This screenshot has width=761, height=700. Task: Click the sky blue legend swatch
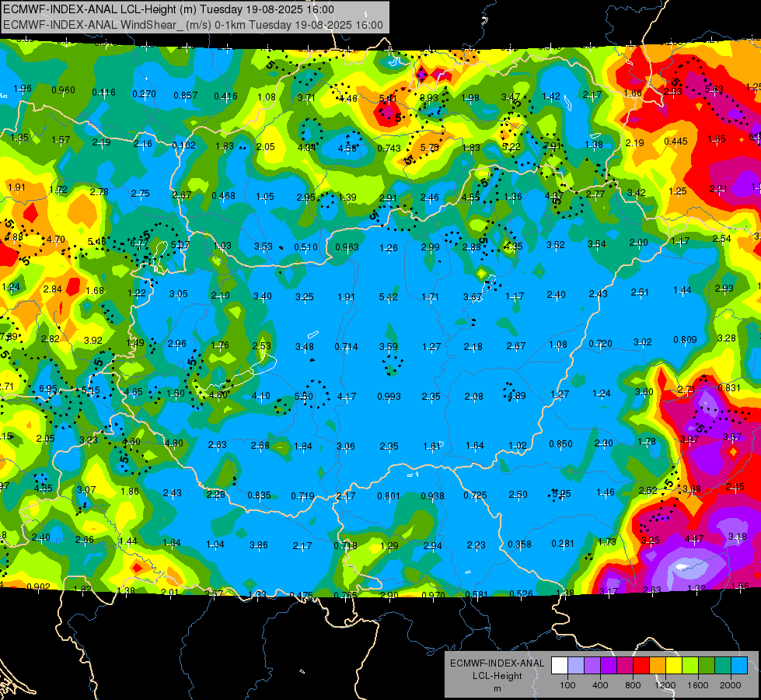738,666
